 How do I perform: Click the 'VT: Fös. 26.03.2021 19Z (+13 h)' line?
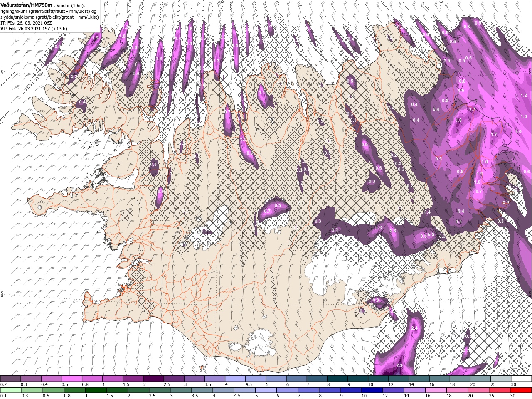(x=34, y=29)
